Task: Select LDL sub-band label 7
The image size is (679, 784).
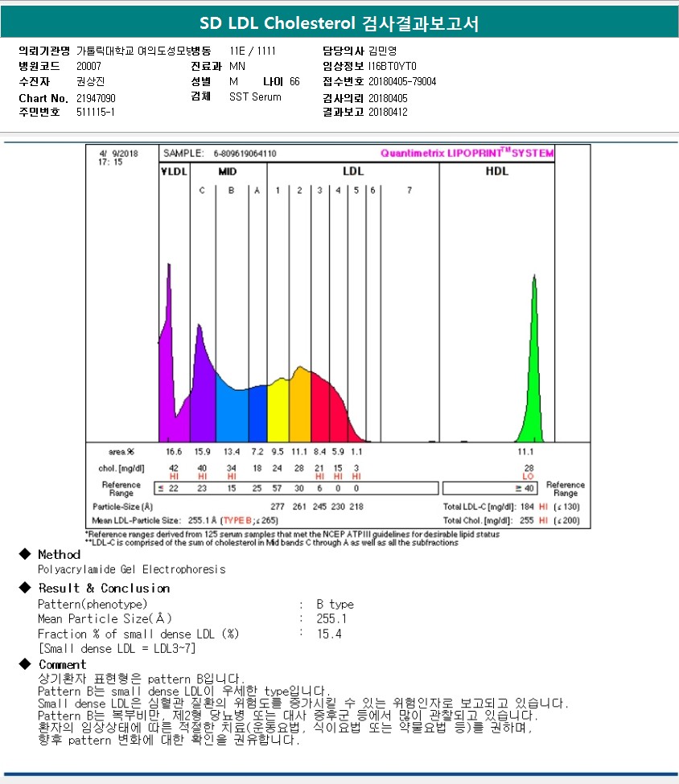Action: tap(409, 190)
